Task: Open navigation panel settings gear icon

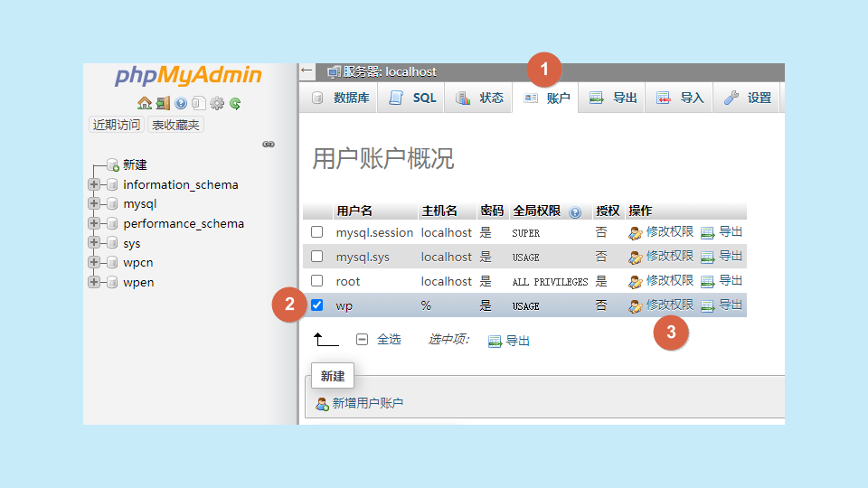Action: point(217,103)
